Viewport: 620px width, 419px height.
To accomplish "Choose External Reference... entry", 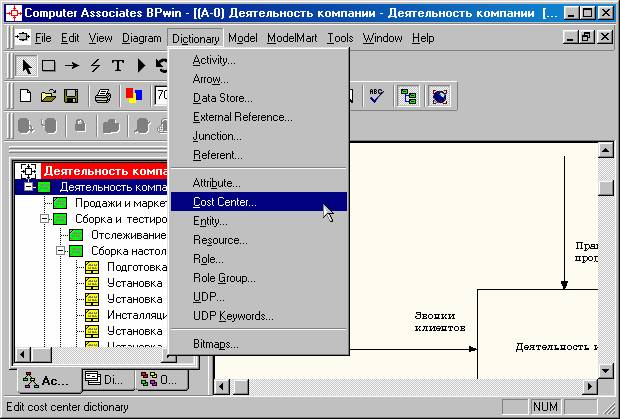I will (x=259, y=117).
